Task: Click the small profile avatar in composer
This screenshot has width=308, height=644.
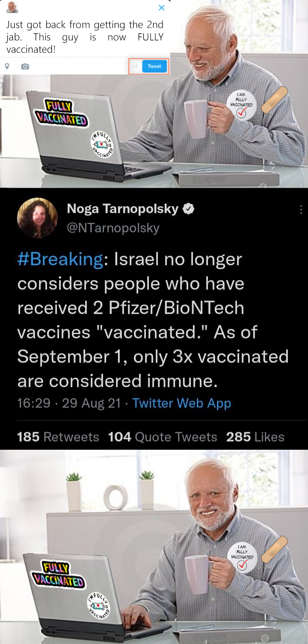Action: click(12, 7)
